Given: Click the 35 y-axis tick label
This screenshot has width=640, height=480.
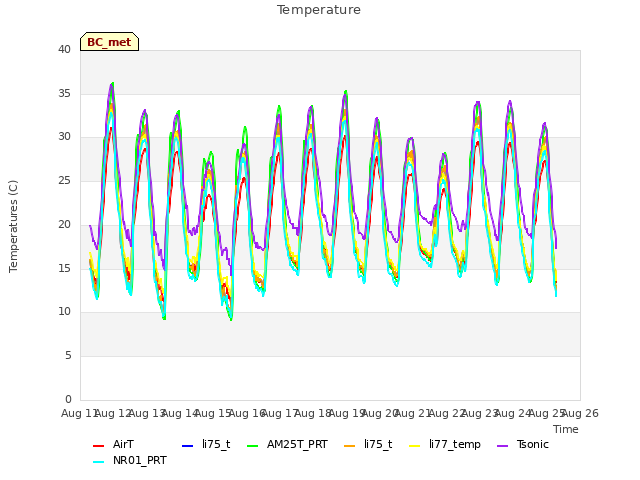Looking at the screenshot, I should [x=64, y=93].
